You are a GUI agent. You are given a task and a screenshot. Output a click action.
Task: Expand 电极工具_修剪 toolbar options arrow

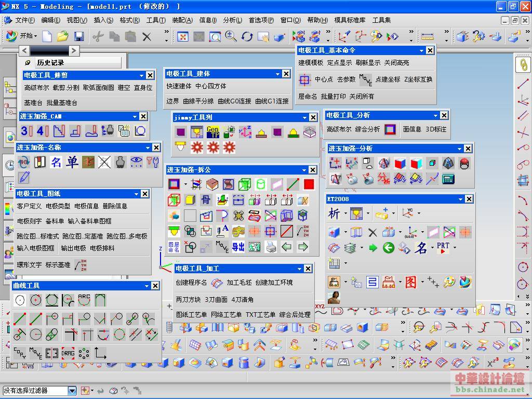[141, 75]
